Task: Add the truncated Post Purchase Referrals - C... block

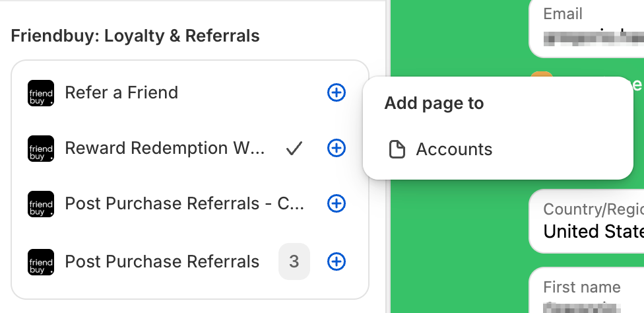Action: point(337,203)
